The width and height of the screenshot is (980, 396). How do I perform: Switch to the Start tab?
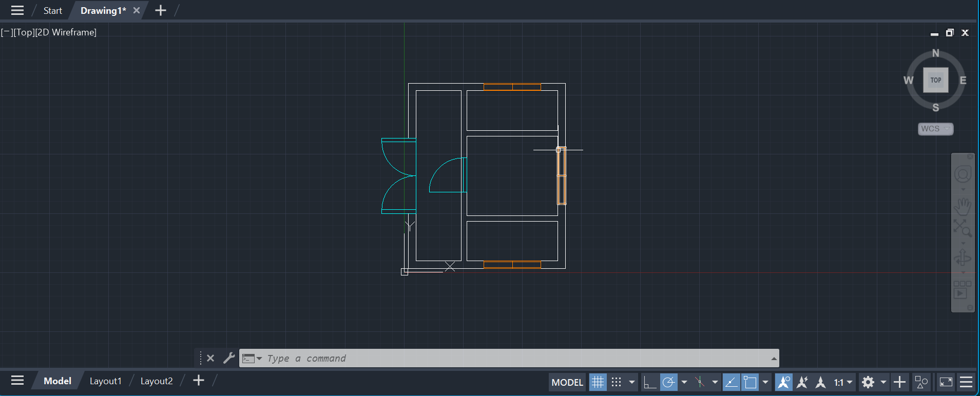(x=52, y=11)
